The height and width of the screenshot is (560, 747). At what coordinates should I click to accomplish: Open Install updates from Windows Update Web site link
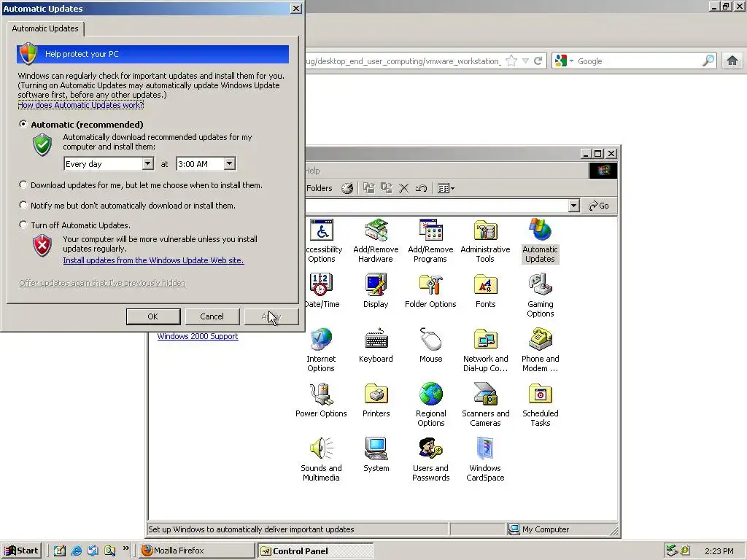pos(153,260)
